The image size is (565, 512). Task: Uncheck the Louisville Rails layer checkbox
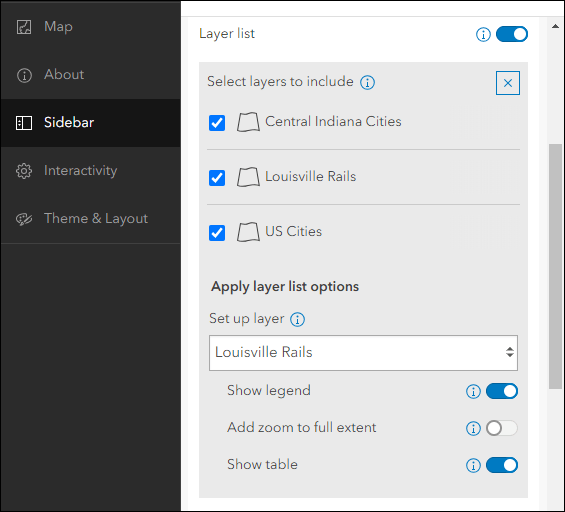[x=217, y=178]
